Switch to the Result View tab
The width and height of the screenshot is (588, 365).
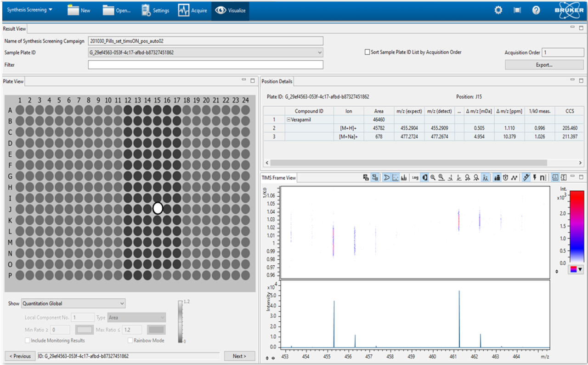(x=14, y=28)
